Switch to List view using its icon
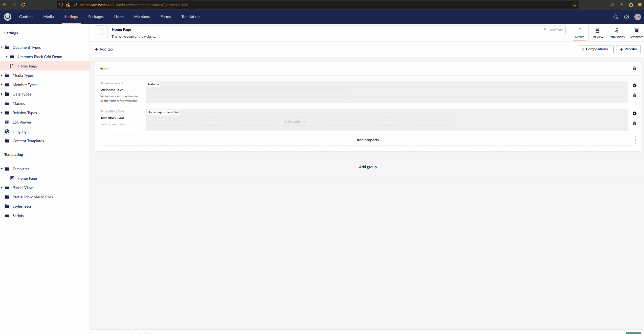This screenshot has height=334, width=644. click(x=597, y=32)
